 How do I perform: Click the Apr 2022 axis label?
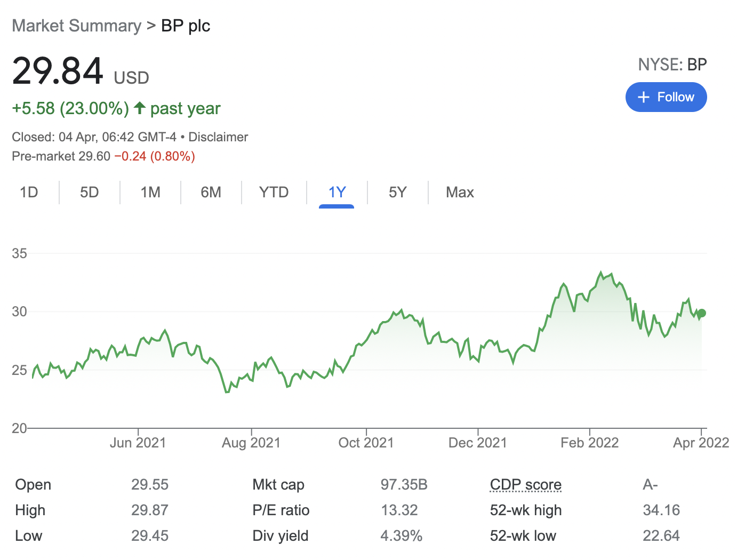[x=701, y=443]
